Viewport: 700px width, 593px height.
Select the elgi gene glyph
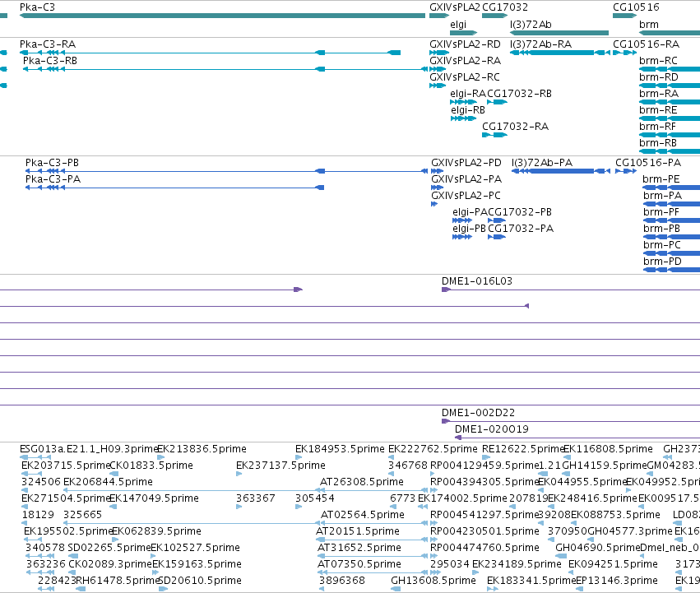463,33
